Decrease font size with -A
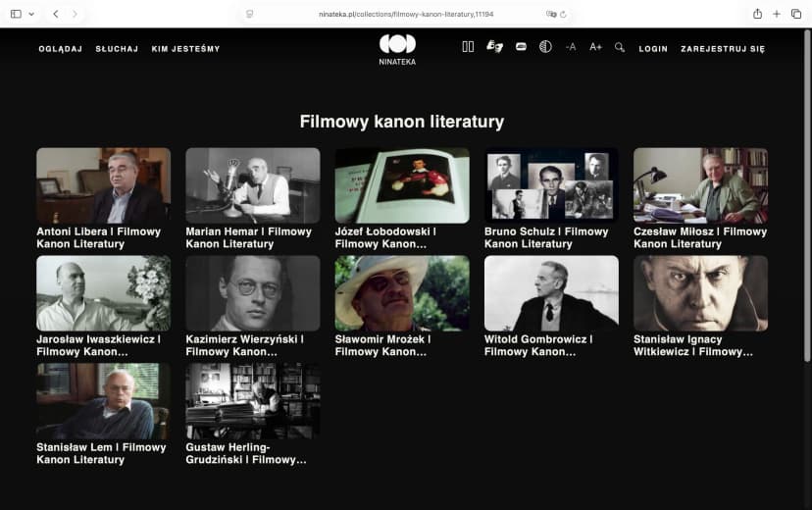The width and height of the screenshot is (812, 510). coord(571,47)
